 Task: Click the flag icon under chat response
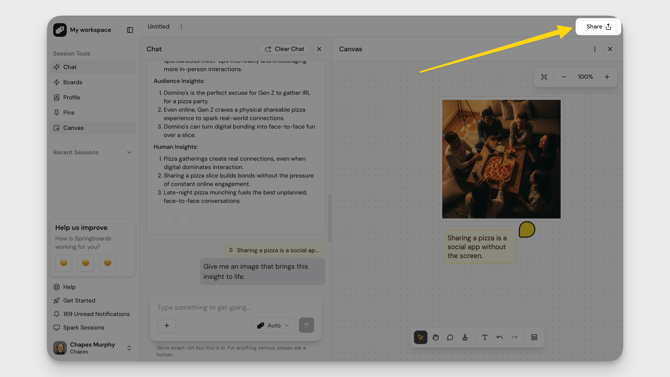(x=203, y=220)
